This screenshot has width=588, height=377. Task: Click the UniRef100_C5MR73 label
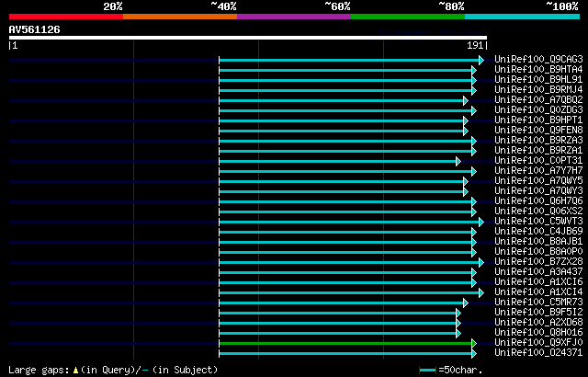coord(538,303)
